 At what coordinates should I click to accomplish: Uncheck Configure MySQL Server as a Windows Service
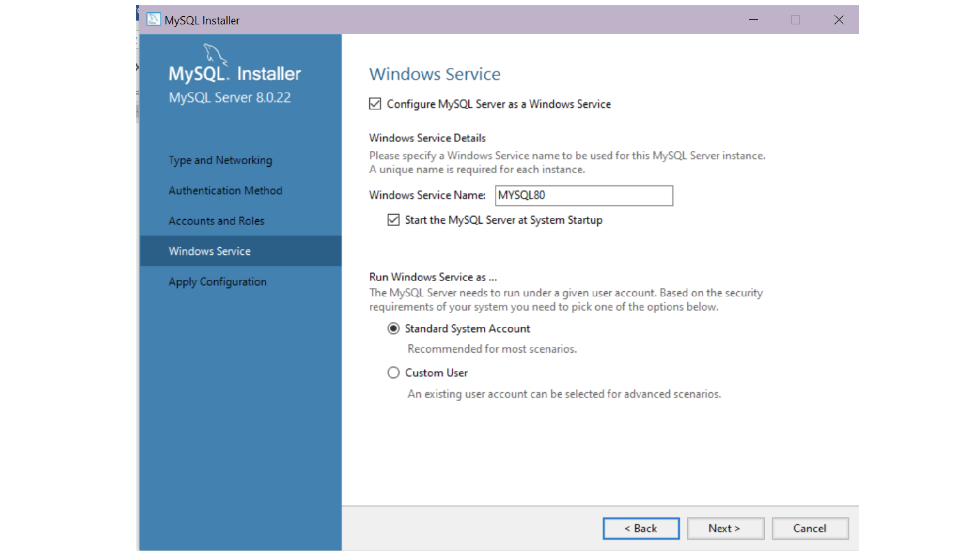pyautogui.click(x=375, y=104)
